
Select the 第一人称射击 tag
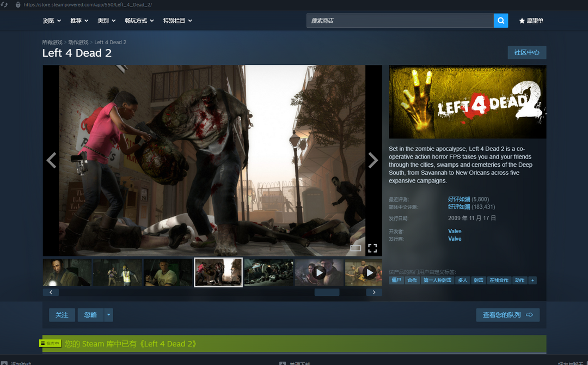(x=438, y=280)
